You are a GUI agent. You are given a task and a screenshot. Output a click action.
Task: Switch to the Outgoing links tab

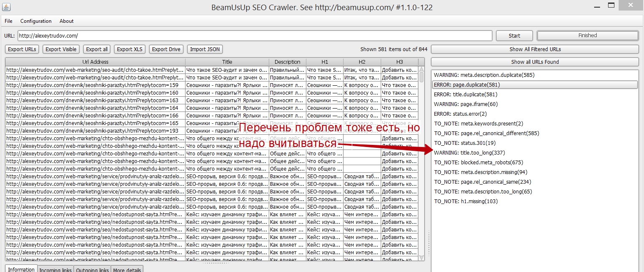click(x=93, y=269)
